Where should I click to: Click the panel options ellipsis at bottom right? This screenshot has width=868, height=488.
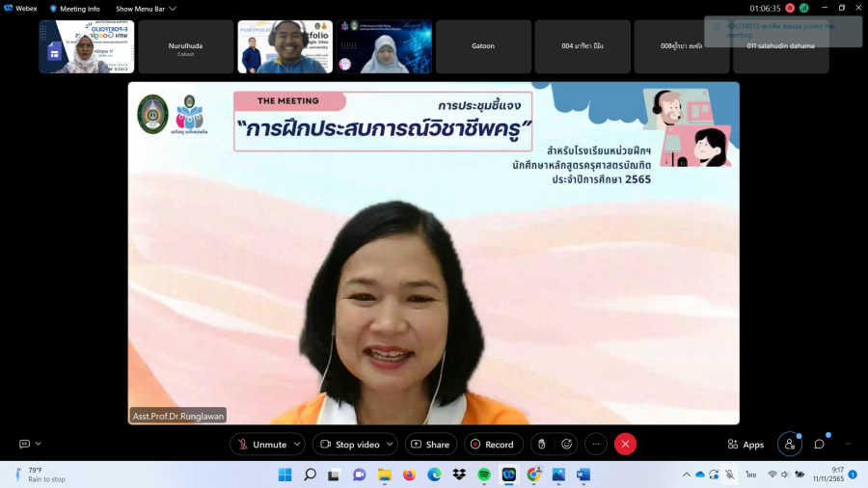tap(849, 445)
